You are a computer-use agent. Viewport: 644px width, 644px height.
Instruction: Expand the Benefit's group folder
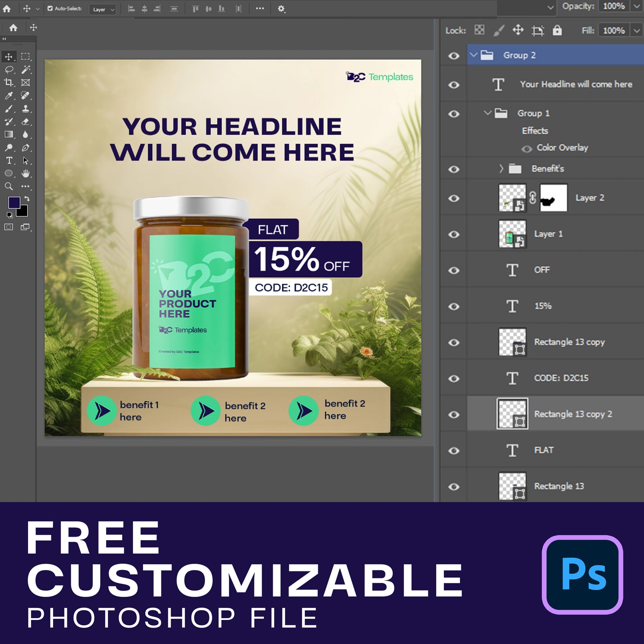pos(501,168)
